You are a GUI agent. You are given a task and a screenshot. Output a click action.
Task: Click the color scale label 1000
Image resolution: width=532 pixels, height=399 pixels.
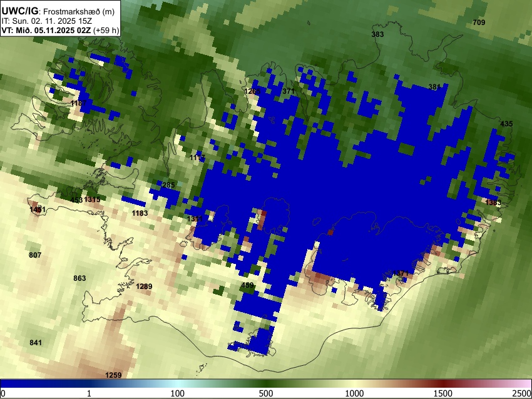[354, 393]
